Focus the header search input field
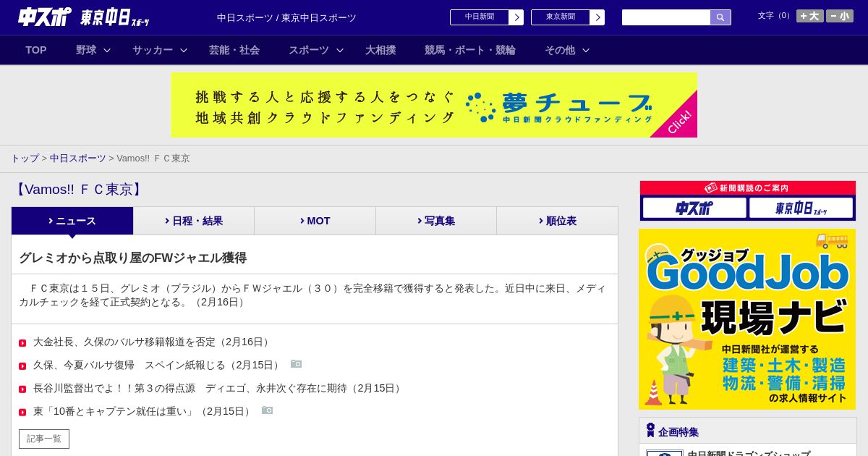Screen dimensions: 868x456 pos(666,17)
